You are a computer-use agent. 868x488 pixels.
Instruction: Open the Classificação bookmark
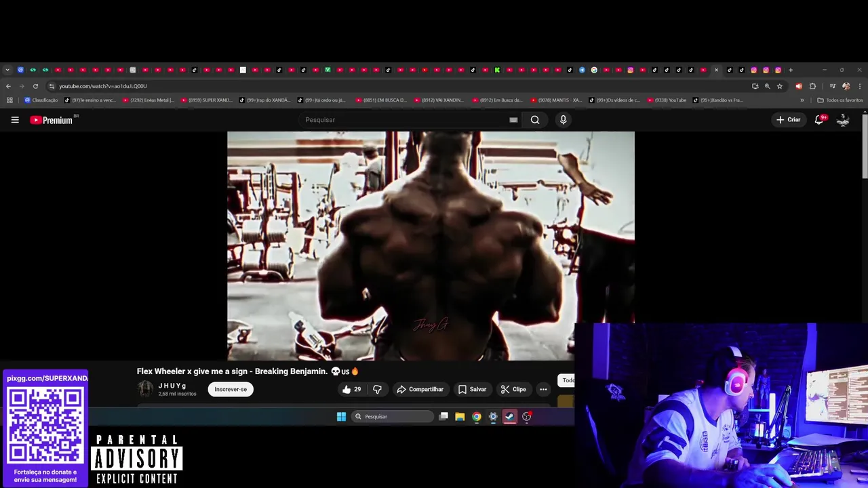point(41,100)
